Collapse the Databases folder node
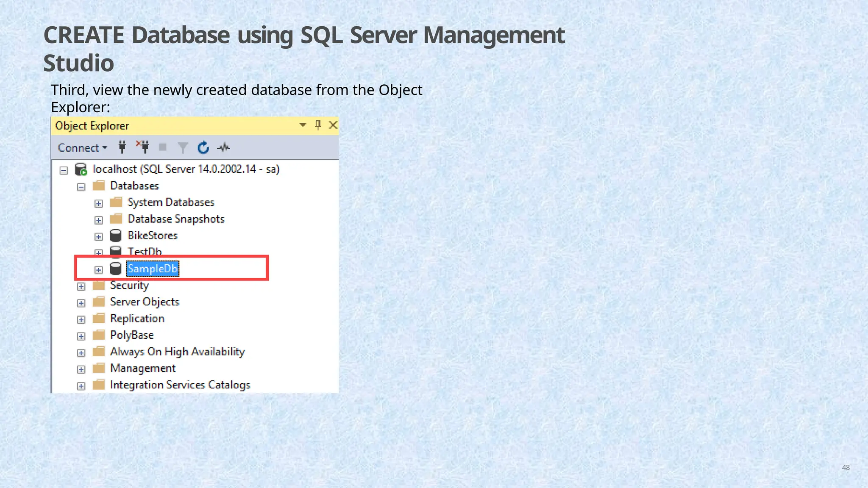This screenshot has height=488, width=868. (81, 187)
